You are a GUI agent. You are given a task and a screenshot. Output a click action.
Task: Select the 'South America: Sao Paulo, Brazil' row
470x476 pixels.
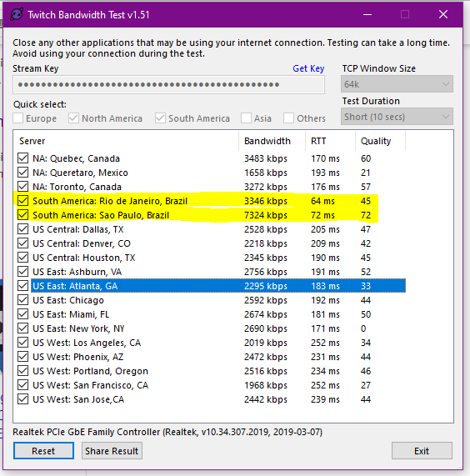pyautogui.click(x=212, y=215)
